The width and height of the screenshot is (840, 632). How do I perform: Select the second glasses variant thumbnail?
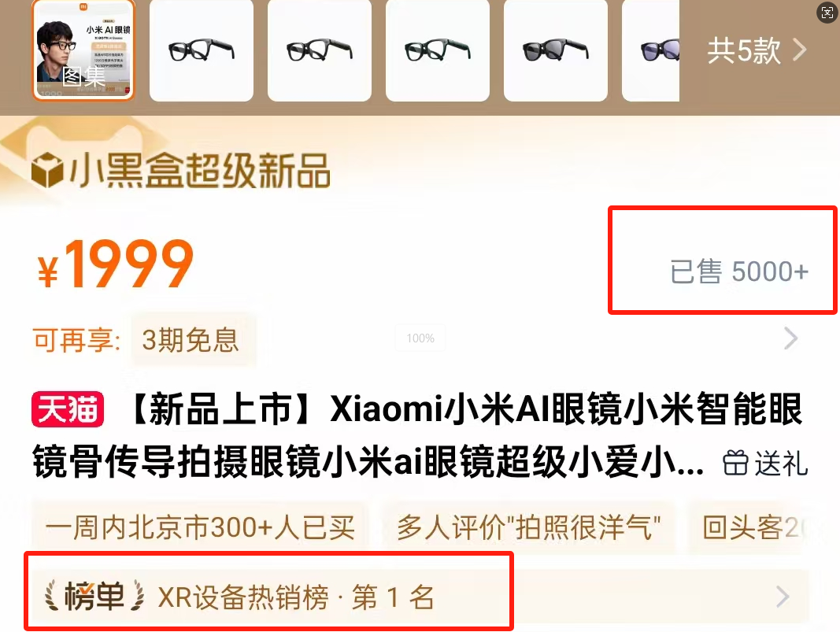[x=320, y=51]
